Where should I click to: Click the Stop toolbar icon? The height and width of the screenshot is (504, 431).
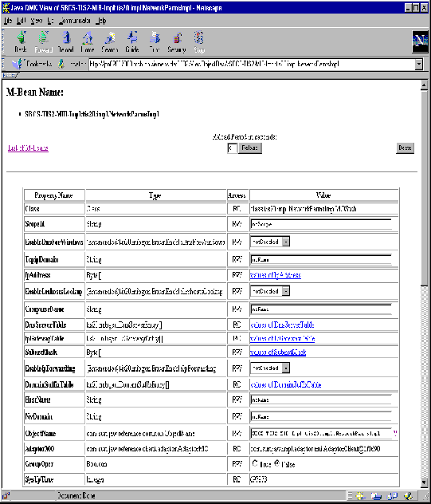click(199, 41)
